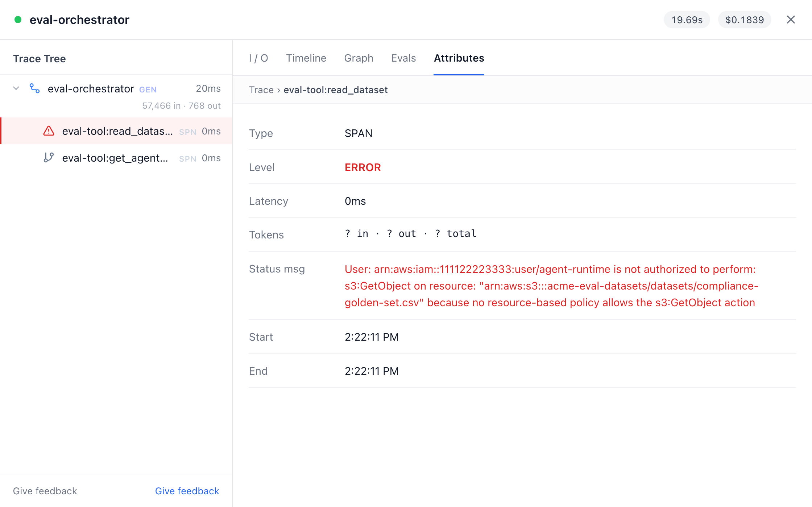Click the red warning triangle icon
The width and height of the screenshot is (812, 507).
click(49, 131)
